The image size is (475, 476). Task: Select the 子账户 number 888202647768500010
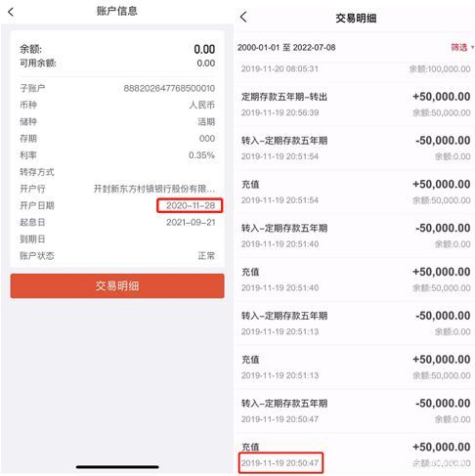tap(169, 88)
